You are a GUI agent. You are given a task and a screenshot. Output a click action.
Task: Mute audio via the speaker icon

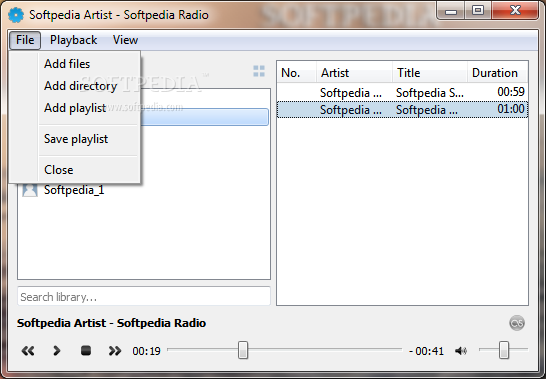tap(461, 351)
